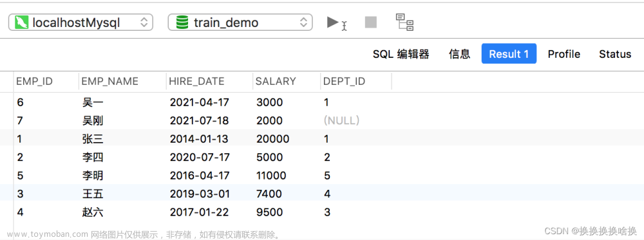Select the salary cell 20000
Screen dimensions: 644x240
[272, 139]
